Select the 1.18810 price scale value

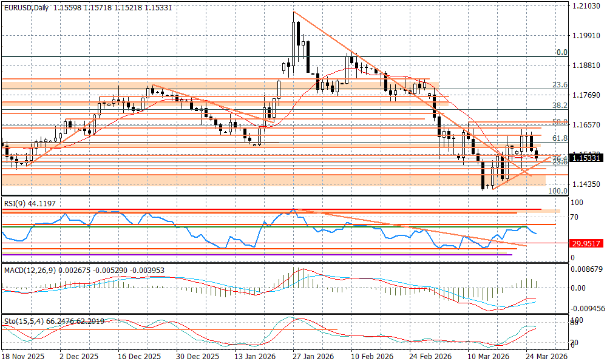coord(586,66)
